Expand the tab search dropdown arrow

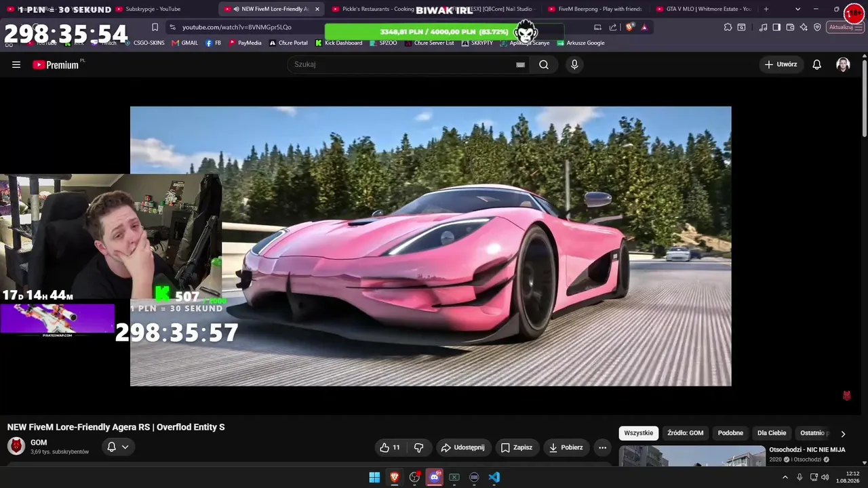click(x=797, y=9)
